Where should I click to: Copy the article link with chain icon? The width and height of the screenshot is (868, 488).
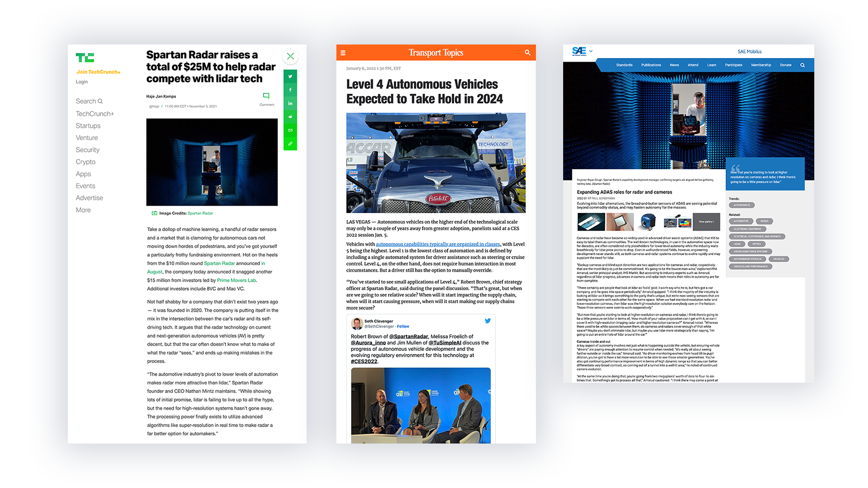pos(290,144)
